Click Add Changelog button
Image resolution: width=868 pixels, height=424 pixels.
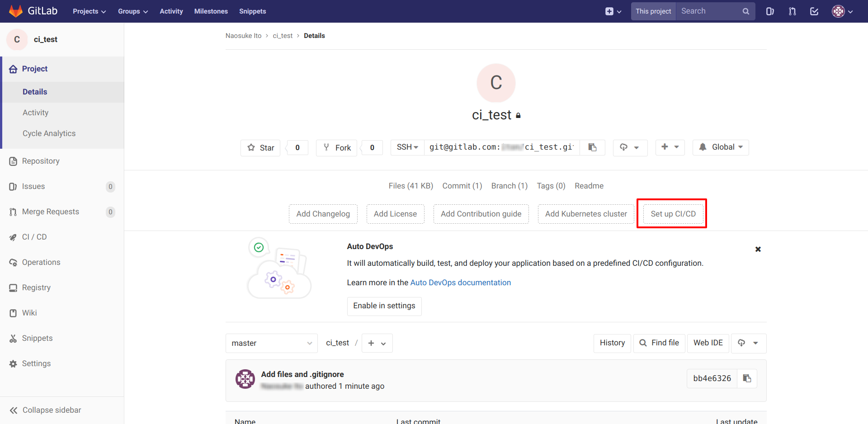(x=323, y=214)
